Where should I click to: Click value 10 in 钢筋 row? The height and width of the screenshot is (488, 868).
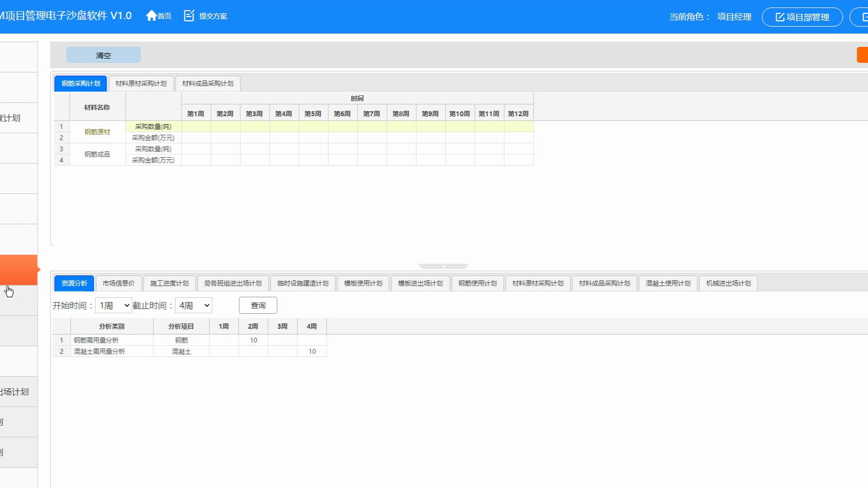253,340
